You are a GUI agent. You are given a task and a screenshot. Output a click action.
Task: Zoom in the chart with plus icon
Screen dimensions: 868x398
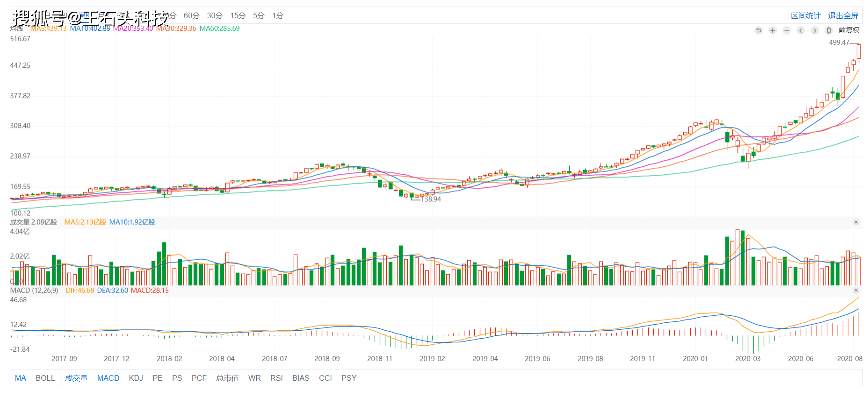coord(773,30)
